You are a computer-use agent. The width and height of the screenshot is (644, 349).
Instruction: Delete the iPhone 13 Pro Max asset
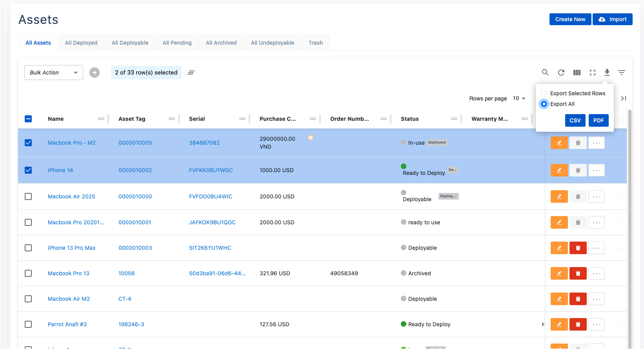pos(578,248)
